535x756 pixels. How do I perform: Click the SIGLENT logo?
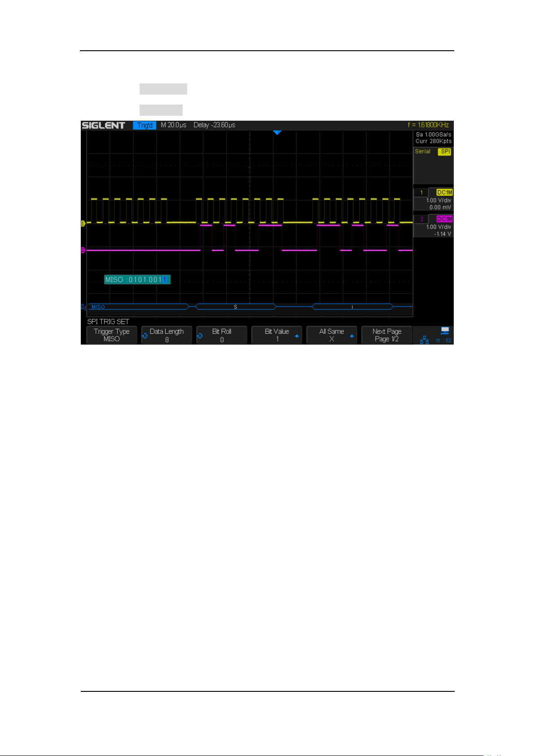coord(103,125)
